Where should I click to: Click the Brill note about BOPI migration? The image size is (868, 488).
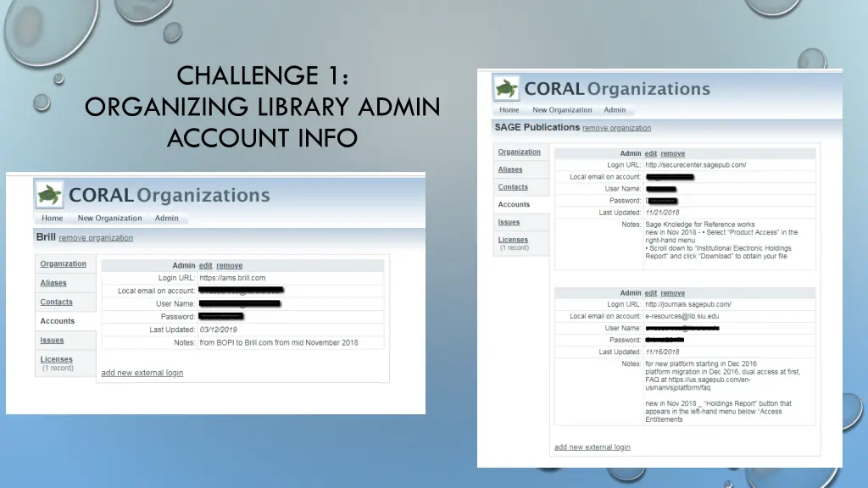(278, 342)
